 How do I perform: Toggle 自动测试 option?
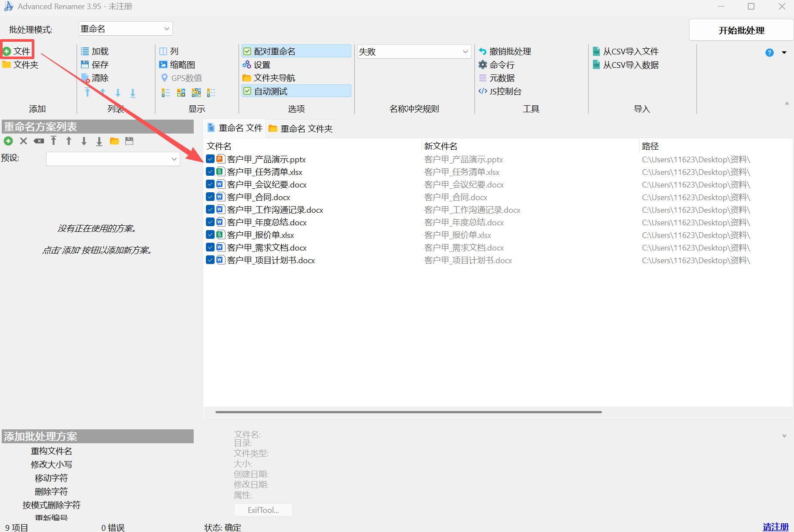296,91
